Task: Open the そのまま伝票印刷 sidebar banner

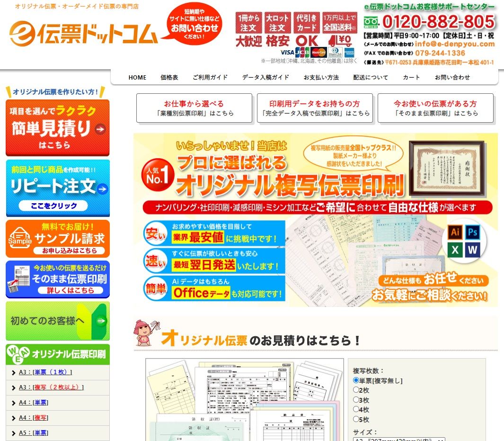Action: tap(58, 279)
